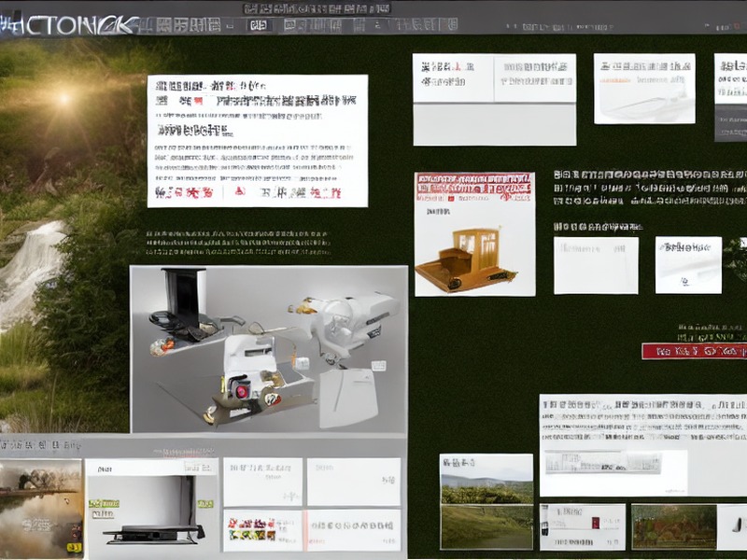
Task: Click the small dark red icon in bottom card
Action: [x=596, y=523]
